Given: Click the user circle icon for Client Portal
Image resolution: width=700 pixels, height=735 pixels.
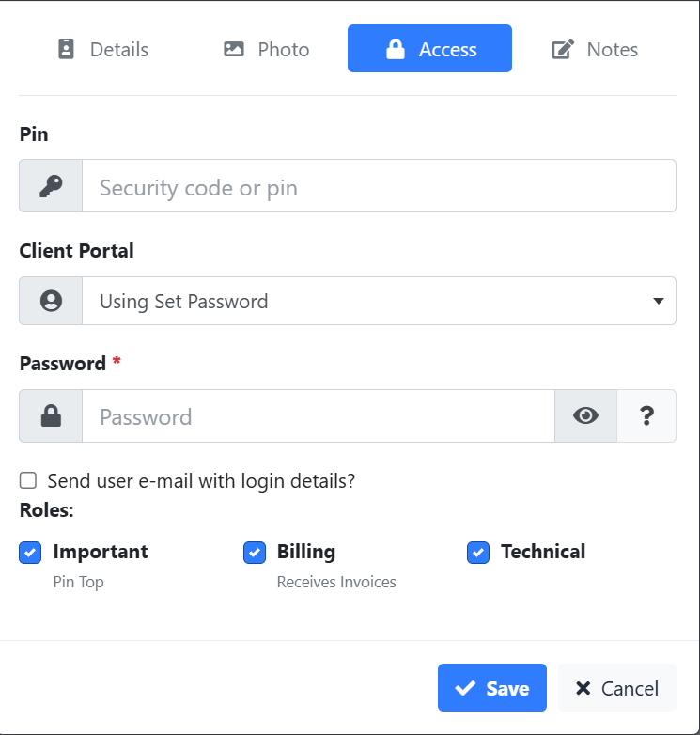Looking at the screenshot, I should [51, 301].
